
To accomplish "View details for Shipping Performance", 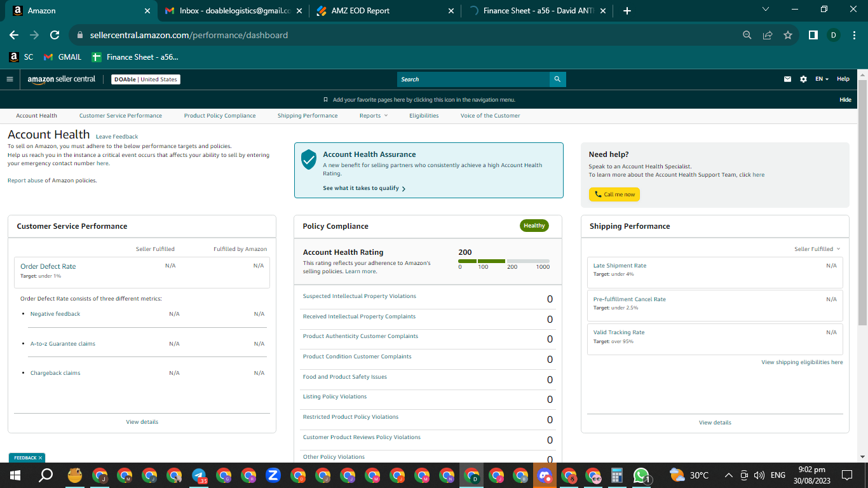I will (715, 423).
